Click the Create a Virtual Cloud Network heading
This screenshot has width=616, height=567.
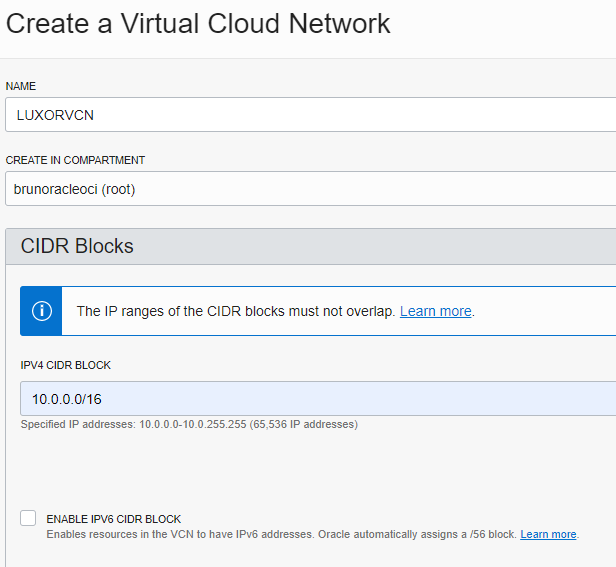click(198, 24)
